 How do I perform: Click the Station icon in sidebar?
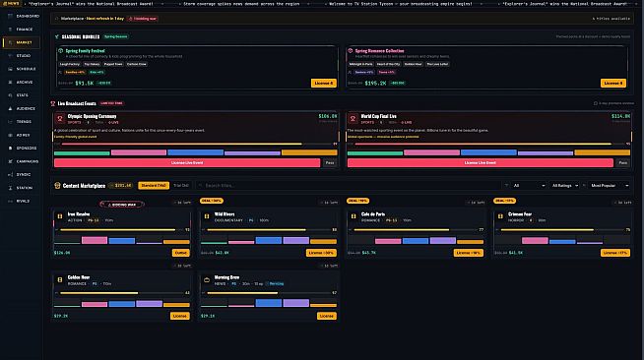10,188
